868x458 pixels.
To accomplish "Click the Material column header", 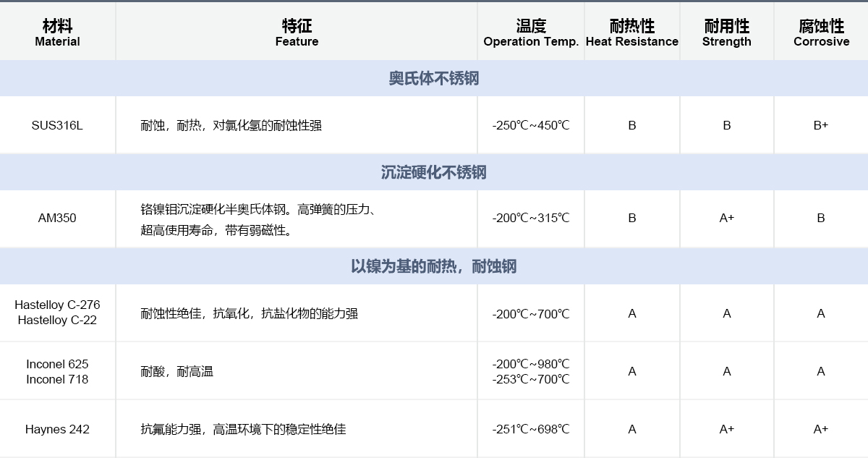I will 57,33.
